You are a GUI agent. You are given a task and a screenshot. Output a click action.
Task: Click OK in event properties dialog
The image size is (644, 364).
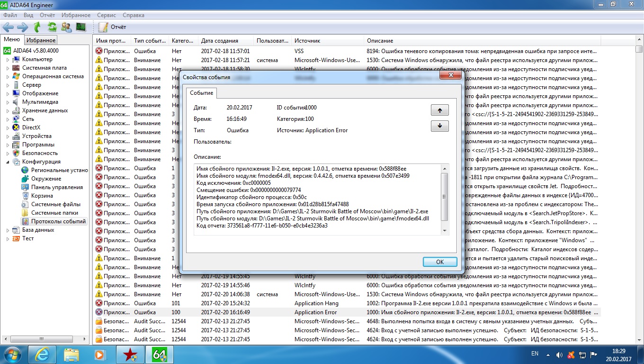tap(439, 262)
